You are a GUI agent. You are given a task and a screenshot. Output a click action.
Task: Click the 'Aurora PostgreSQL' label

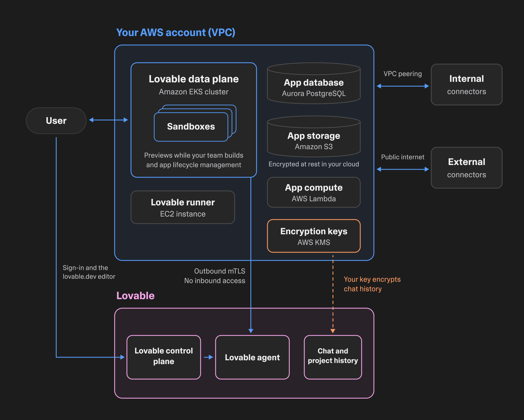pos(314,94)
